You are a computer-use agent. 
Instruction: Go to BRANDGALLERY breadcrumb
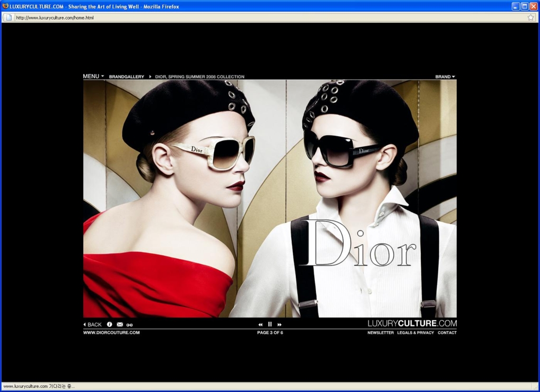click(127, 77)
